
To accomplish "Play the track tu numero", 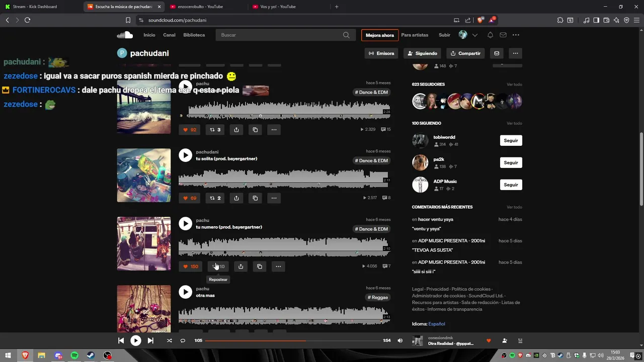I will pos(185,224).
